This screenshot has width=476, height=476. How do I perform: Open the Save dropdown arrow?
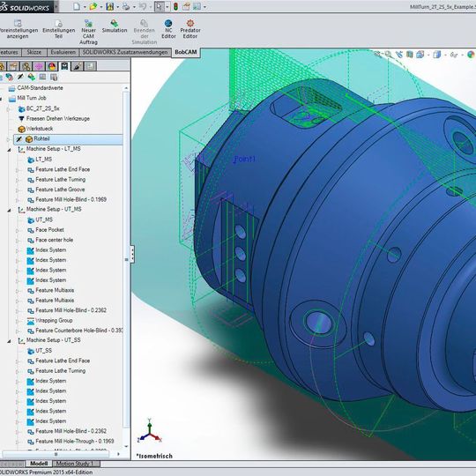(117, 7)
